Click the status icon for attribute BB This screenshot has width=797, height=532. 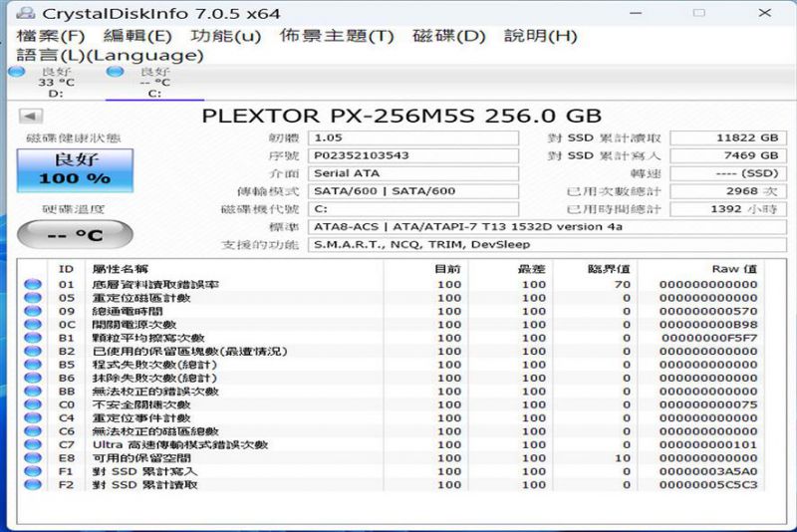point(33,392)
